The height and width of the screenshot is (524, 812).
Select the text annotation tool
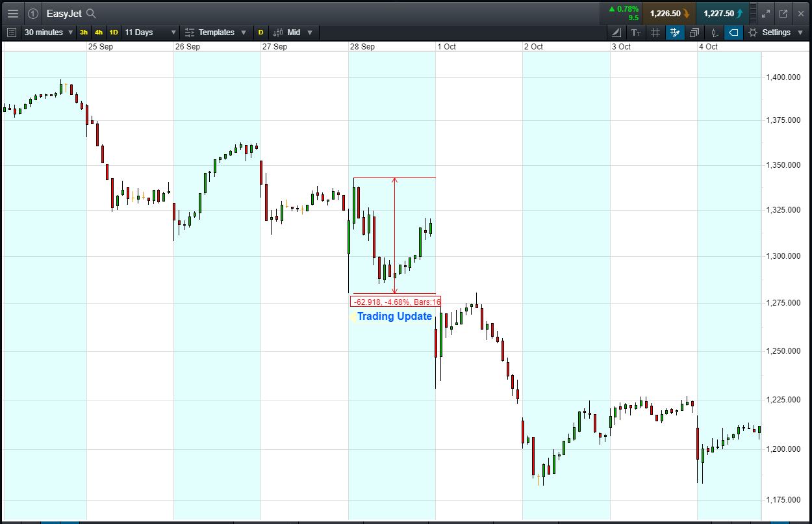coord(636,32)
